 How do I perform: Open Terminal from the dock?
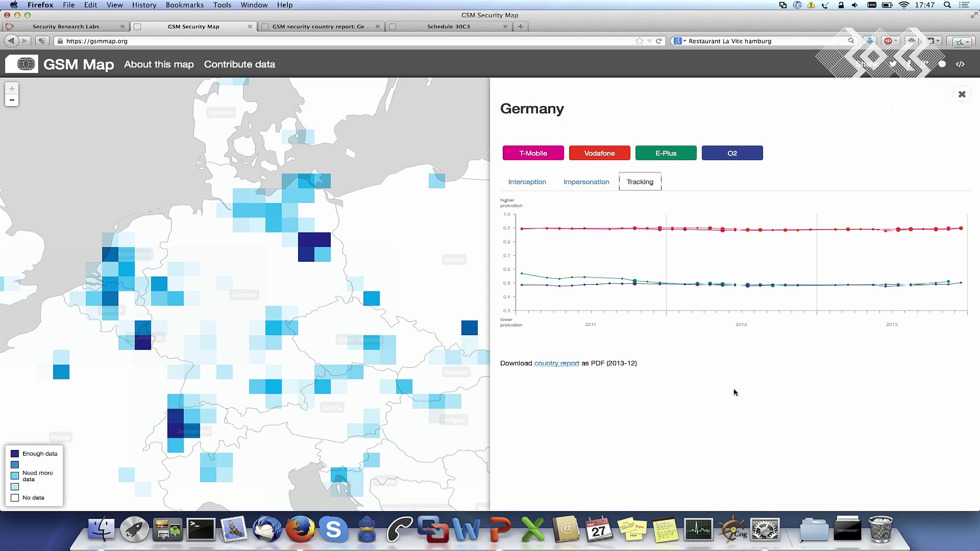pyautogui.click(x=201, y=530)
